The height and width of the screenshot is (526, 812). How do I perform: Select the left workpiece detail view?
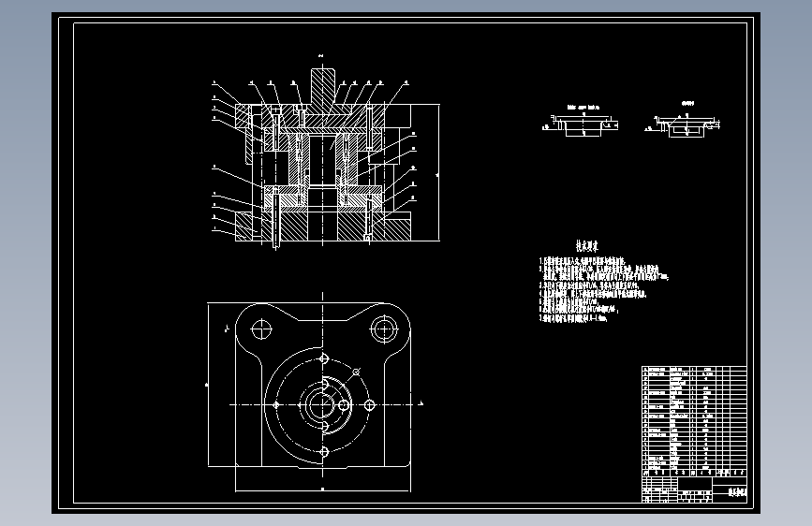pyautogui.click(x=581, y=121)
